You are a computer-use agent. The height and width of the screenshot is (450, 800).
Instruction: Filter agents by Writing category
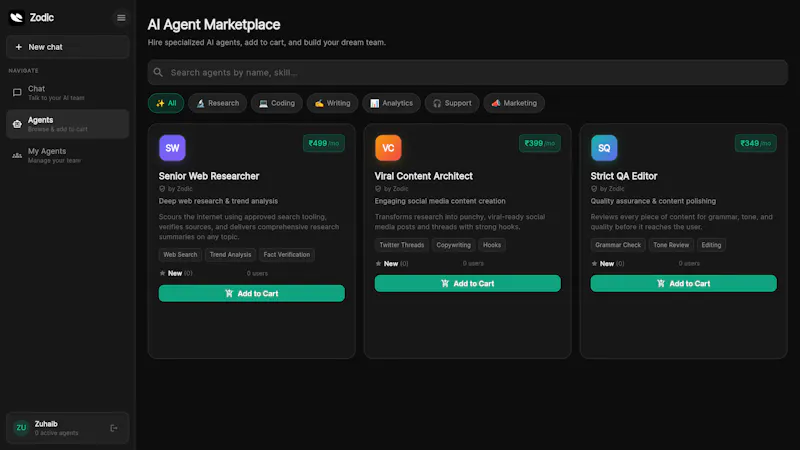(x=332, y=103)
